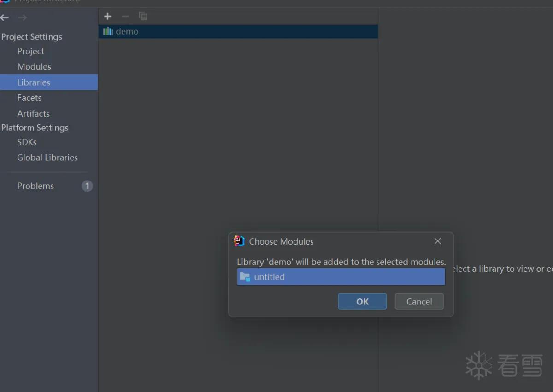Click the IntelliJ logo in Choose Modules dialog
This screenshot has height=392, width=553.
(239, 241)
